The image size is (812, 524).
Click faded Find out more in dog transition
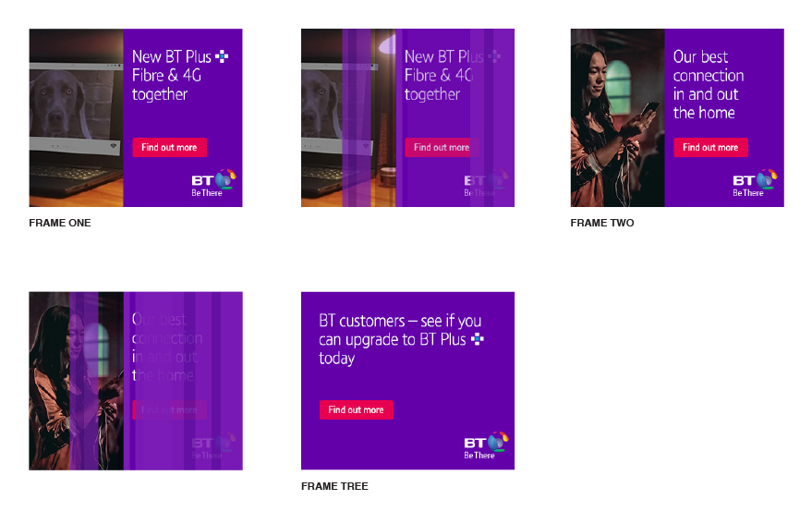tap(442, 147)
